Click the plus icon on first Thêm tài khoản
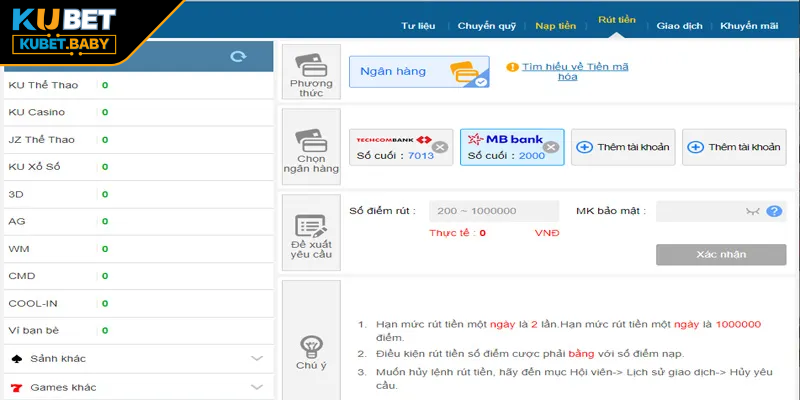Screen dimensions: 800x400 pyautogui.click(x=584, y=147)
